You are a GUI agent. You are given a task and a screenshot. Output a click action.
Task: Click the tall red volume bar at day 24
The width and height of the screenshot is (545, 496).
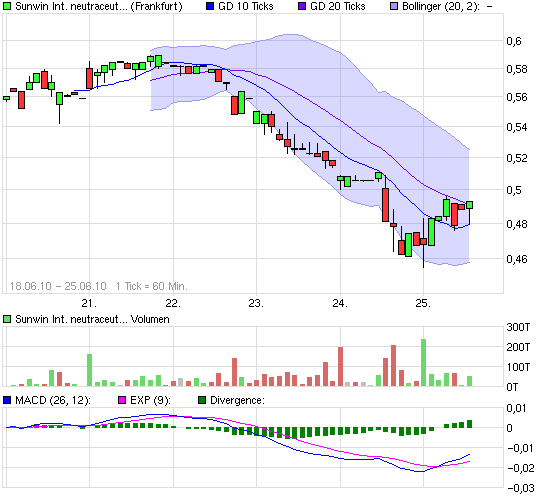pos(340,366)
